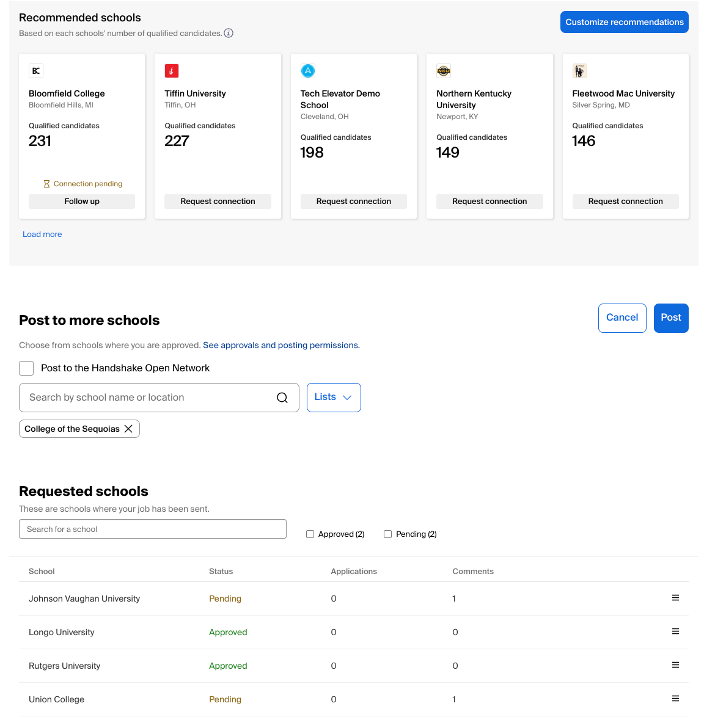Request connection with Tiffin University
The height and width of the screenshot is (728, 715).
pos(218,202)
